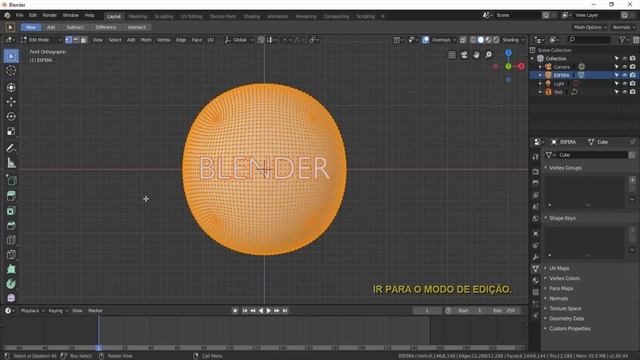Expand the Vertex Colors panel
The width and height of the screenshot is (640, 360).
coord(564,278)
